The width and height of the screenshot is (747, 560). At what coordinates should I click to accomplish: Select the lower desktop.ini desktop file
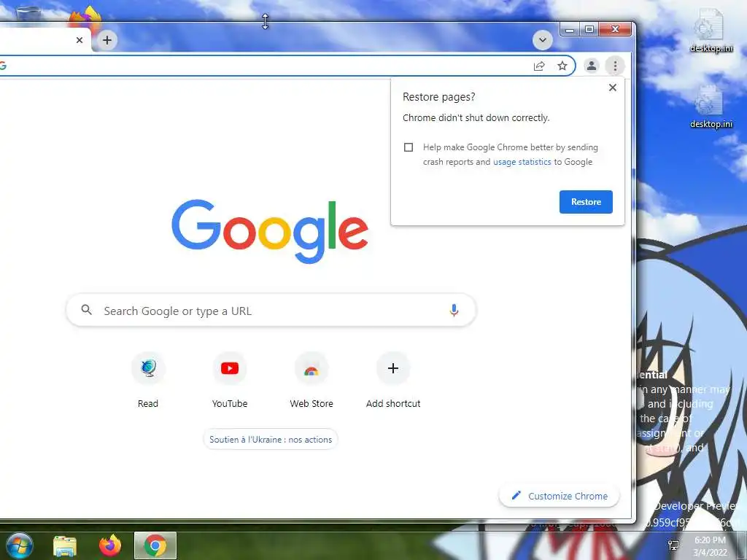coord(711,106)
